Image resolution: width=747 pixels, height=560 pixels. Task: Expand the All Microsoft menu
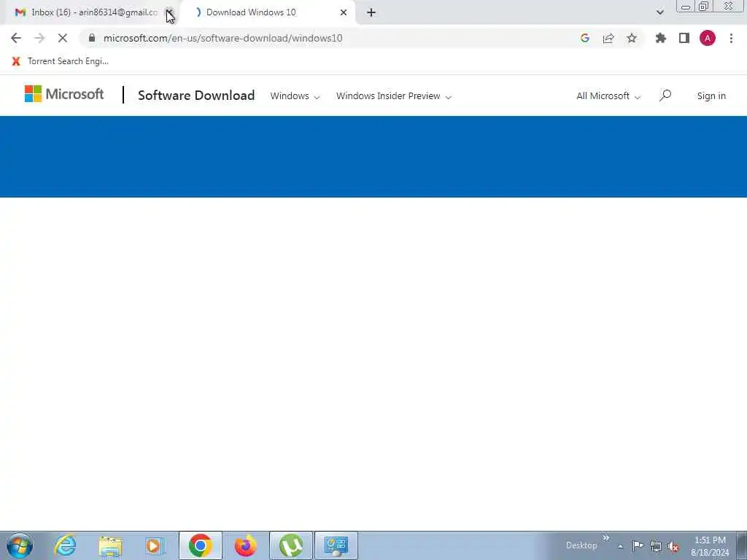(608, 96)
